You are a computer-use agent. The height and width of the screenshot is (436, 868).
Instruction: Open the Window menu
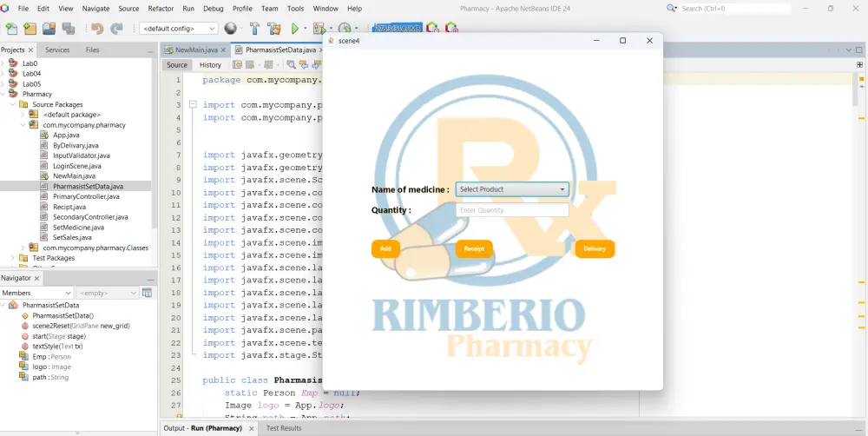pos(325,9)
